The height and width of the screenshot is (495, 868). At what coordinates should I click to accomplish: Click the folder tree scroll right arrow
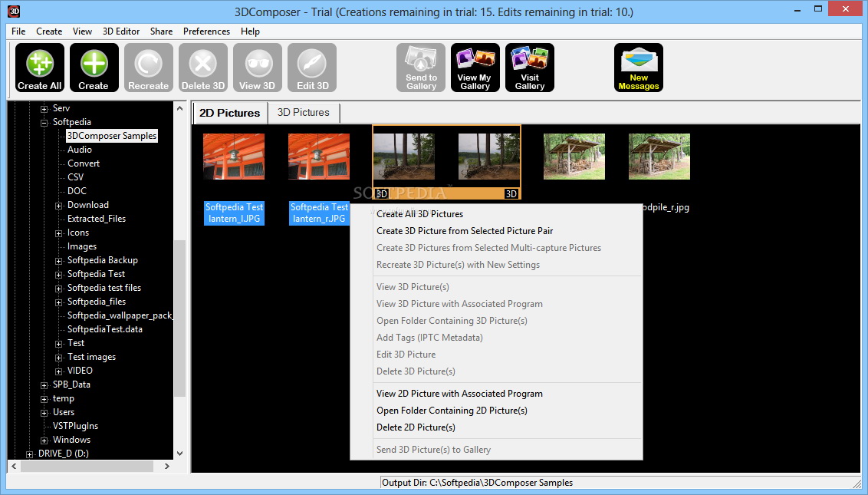(x=166, y=467)
